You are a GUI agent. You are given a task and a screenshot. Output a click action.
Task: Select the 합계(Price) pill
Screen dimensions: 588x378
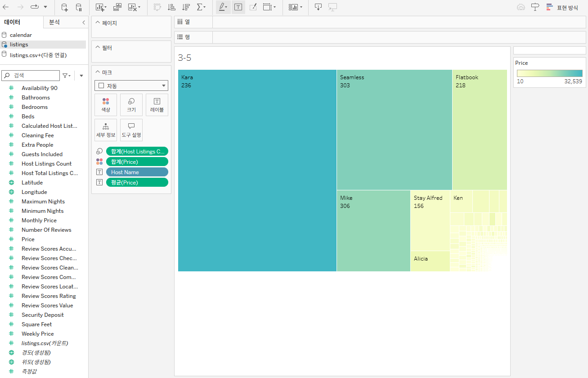point(137,162)
